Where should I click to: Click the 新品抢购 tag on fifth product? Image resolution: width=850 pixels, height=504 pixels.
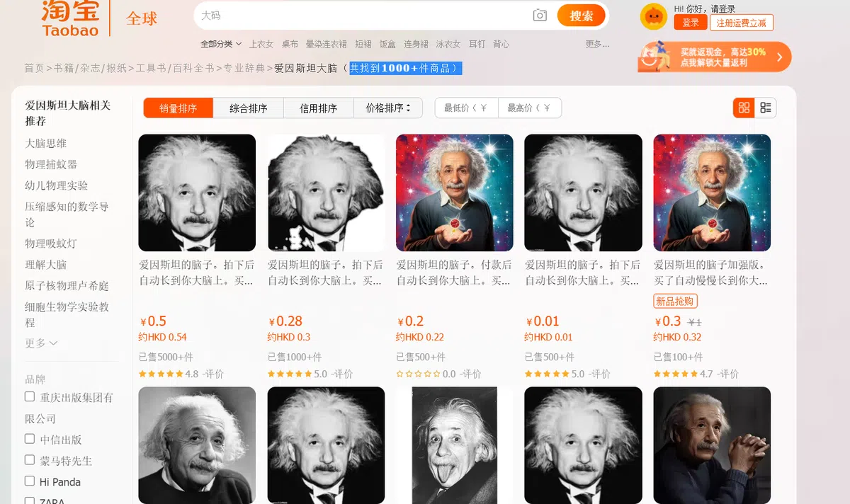pyautogui.click(x=675, y=302)
